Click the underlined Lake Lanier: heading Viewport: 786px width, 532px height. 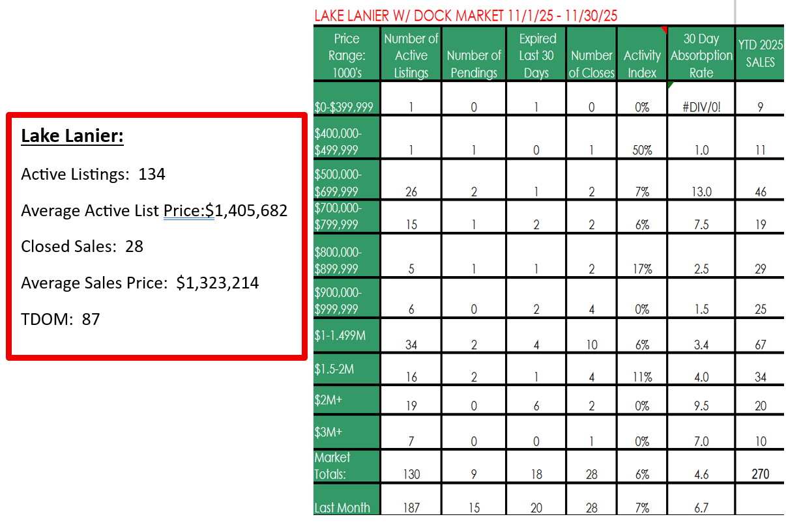coord(72,136)
